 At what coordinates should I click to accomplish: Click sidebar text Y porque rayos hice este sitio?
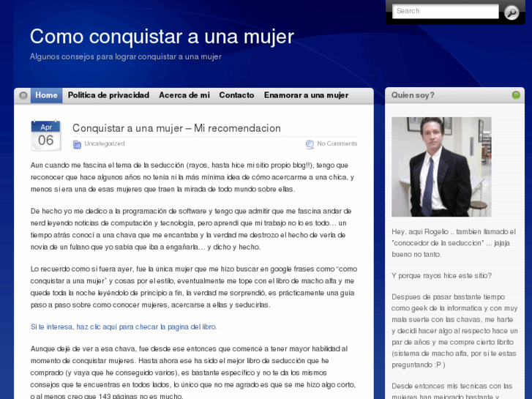pos(441,275)
